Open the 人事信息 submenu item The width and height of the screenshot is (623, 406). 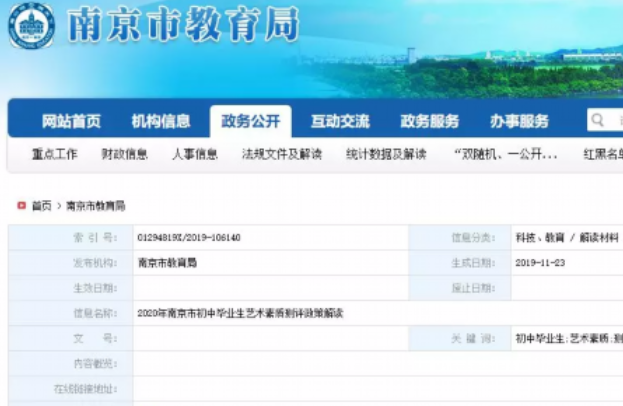(195, 154)
